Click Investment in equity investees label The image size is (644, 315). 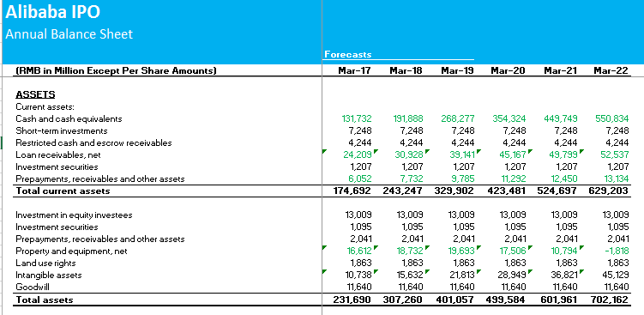click(x=74, y=215)
